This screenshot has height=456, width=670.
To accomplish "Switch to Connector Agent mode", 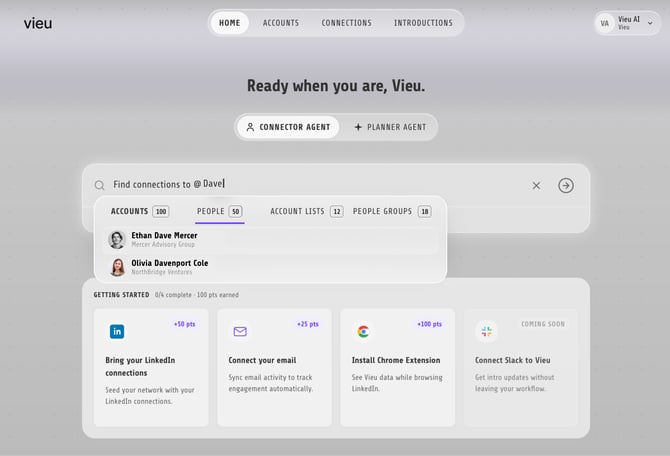I will 288,127.
